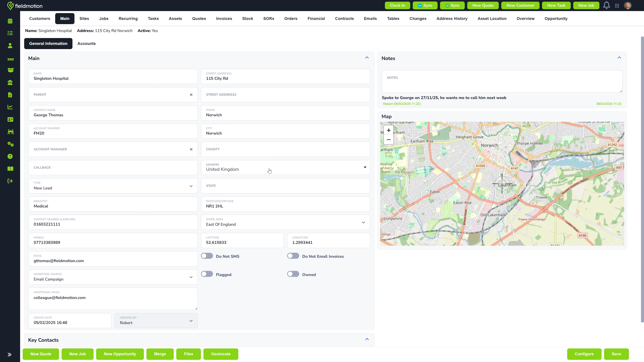Viewport: 644px width, 362px height.
Task: Open the settings gears sidebar icon
Action: click(x=10, y=144)
